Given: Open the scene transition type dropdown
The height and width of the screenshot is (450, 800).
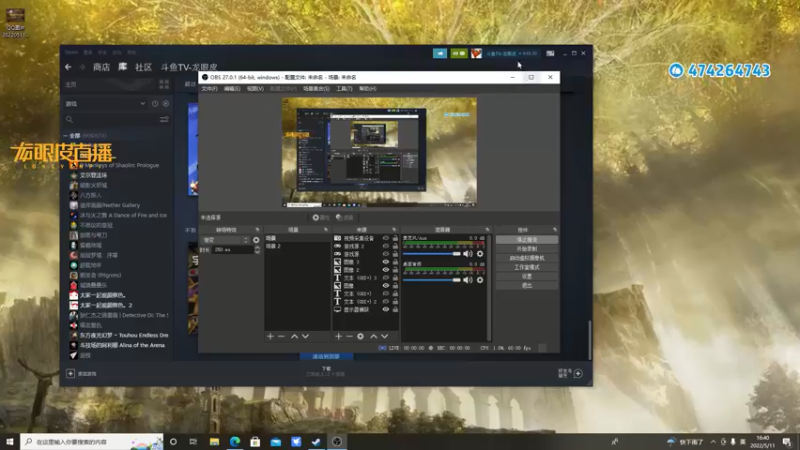Looking at the screenshot, I should [226, 240].
